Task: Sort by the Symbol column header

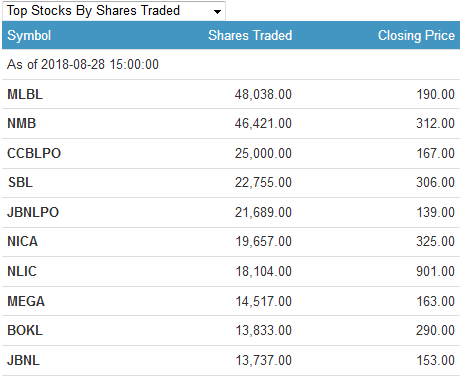Action: 29,35
